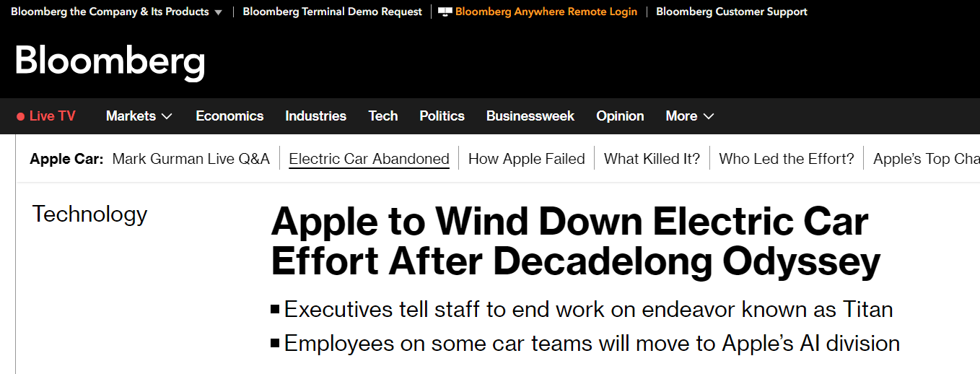Image resolution: width=980 pixels, height=374 pixels.
Task: Select the Tech navigation item
Action: click(382, 116)
